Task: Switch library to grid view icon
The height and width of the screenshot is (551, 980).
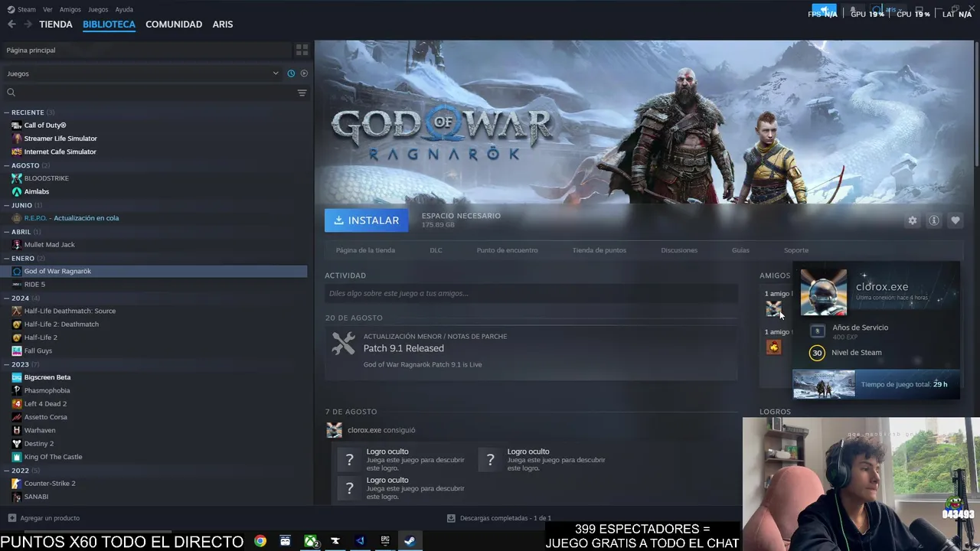Action: click(x=302, y=50)
